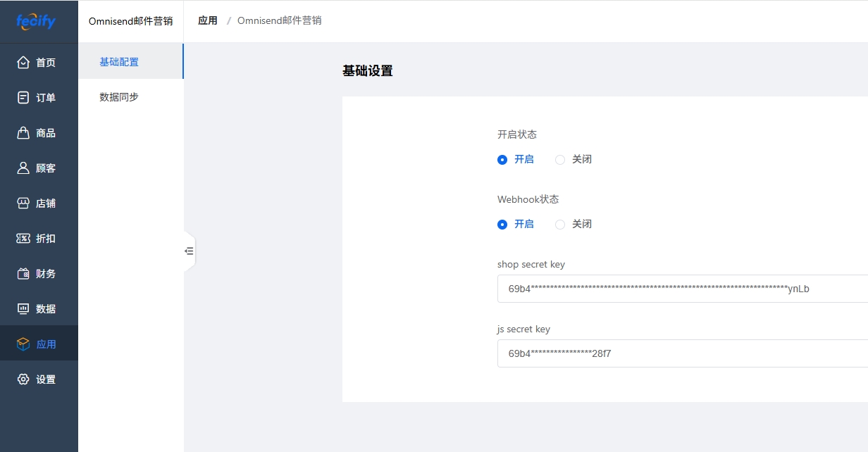Open the 折扣 discount coupon icon
The image size is (868, 452).
[x=23, y=239]
